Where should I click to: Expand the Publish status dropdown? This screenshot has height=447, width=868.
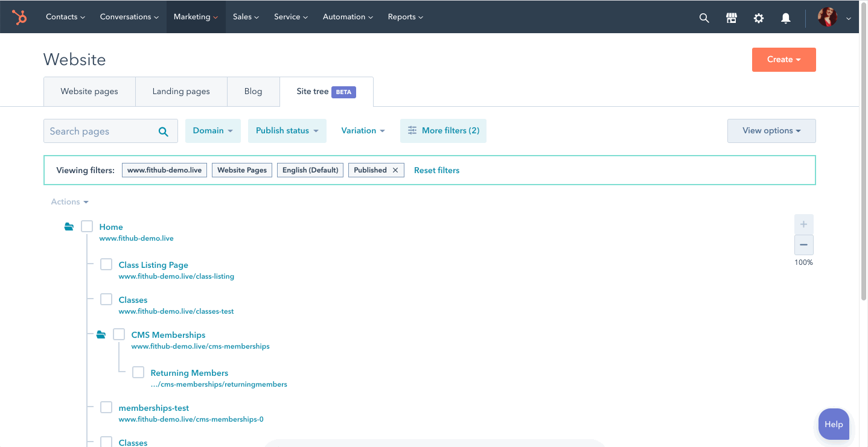tap(287, 131)
